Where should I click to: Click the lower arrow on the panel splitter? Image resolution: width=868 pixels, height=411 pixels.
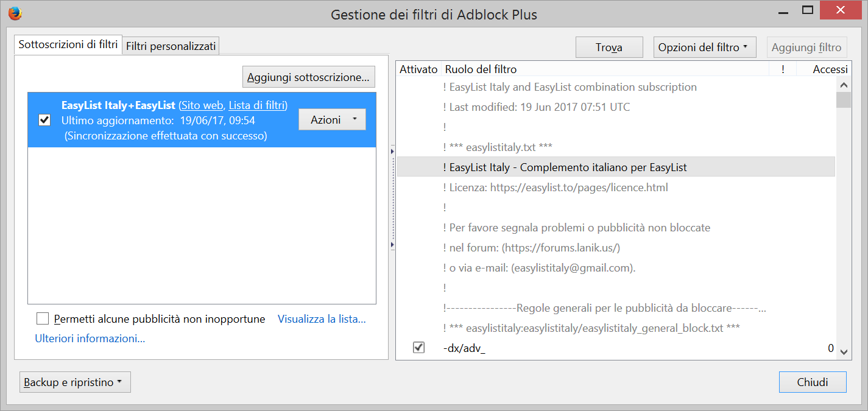(392, 244)
